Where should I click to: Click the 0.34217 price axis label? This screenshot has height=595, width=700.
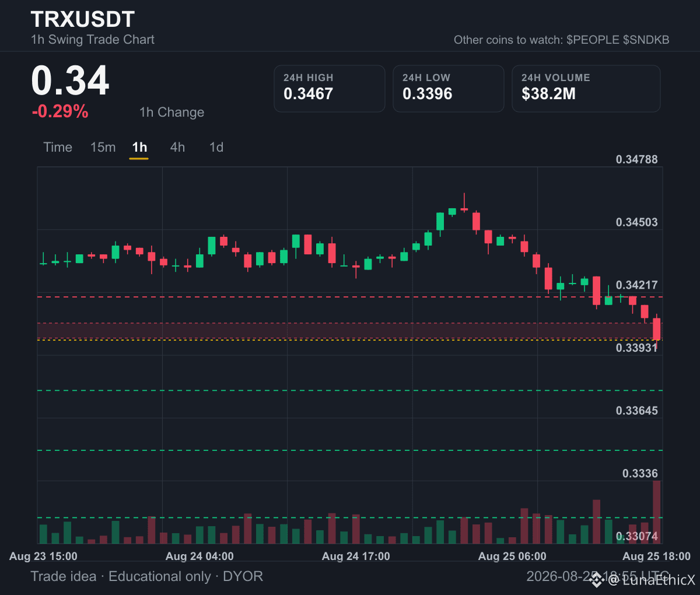point(636,285)
